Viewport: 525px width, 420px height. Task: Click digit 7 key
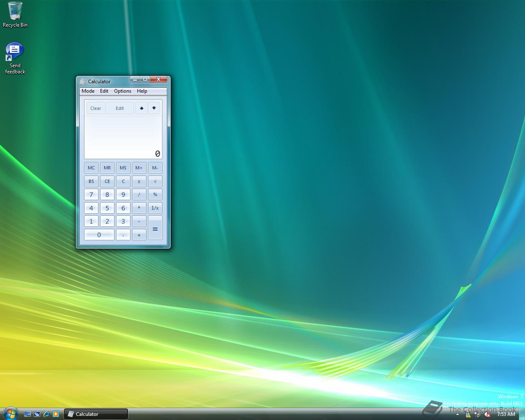[91, 194]
